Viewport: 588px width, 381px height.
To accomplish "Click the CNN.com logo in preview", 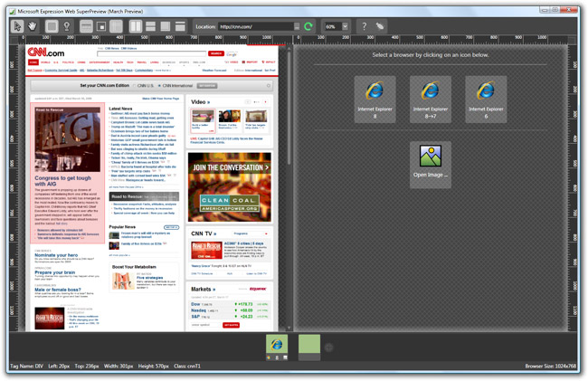I will [x=46, y=52].
